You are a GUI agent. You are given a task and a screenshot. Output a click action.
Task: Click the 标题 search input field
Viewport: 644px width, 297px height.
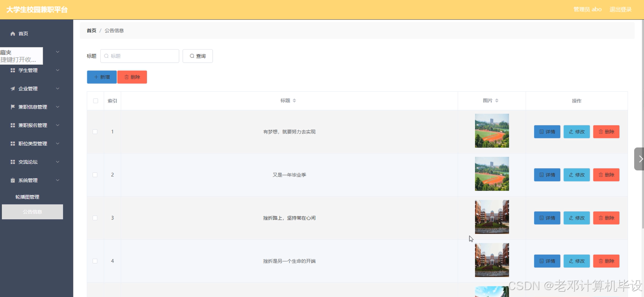click(140, 56)
